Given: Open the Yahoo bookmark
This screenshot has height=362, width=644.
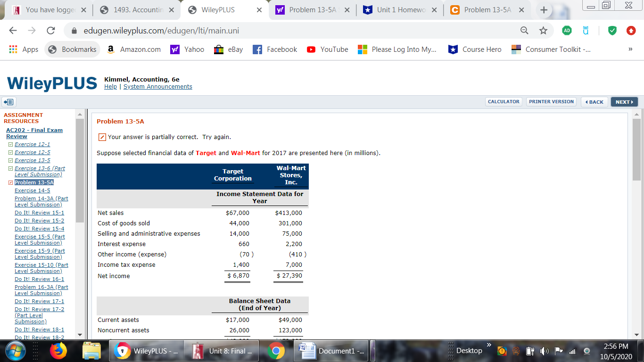Looking at the screenshot, I should [x=187, y=49].
